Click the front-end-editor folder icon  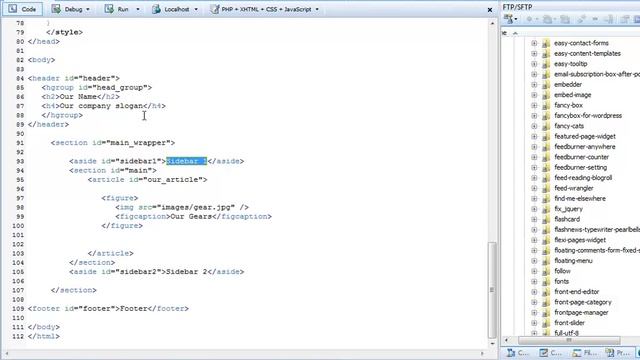546,292
